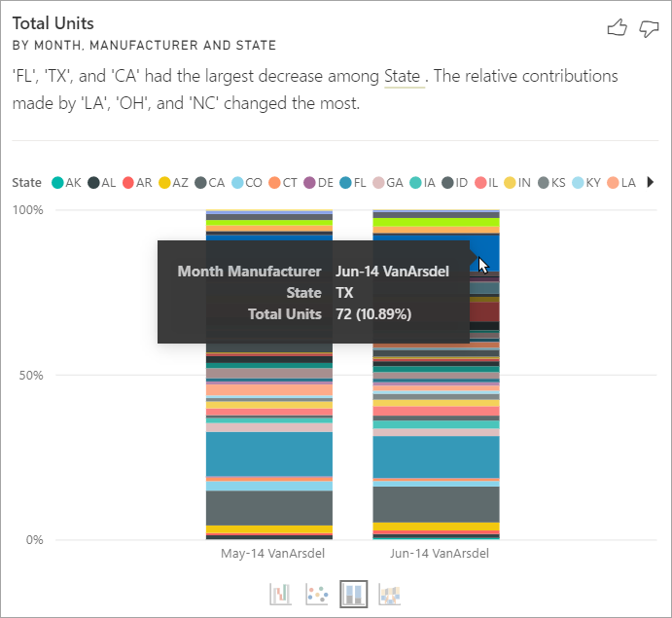Click the DE purple legend swatch
Screen dimensions: 672x618
[x=310, y=182]
